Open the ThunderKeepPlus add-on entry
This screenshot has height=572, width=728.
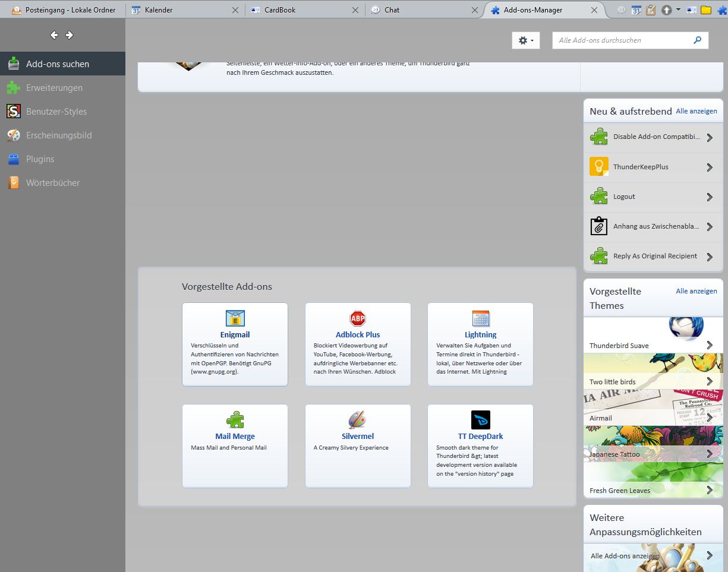653,168
